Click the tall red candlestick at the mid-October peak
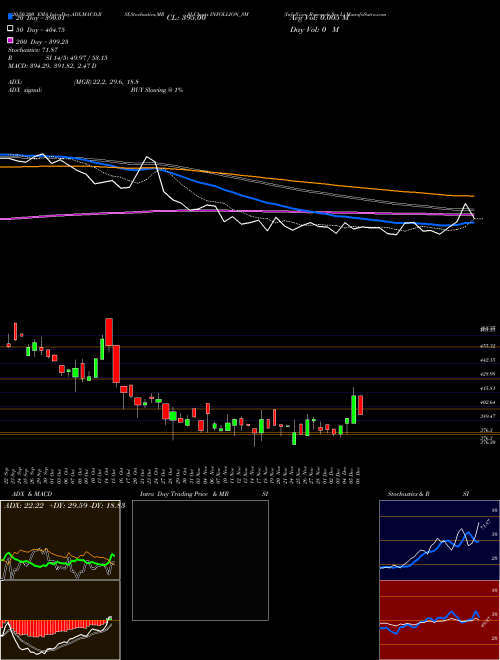This screenshot has height=660, width=500. 109,332
